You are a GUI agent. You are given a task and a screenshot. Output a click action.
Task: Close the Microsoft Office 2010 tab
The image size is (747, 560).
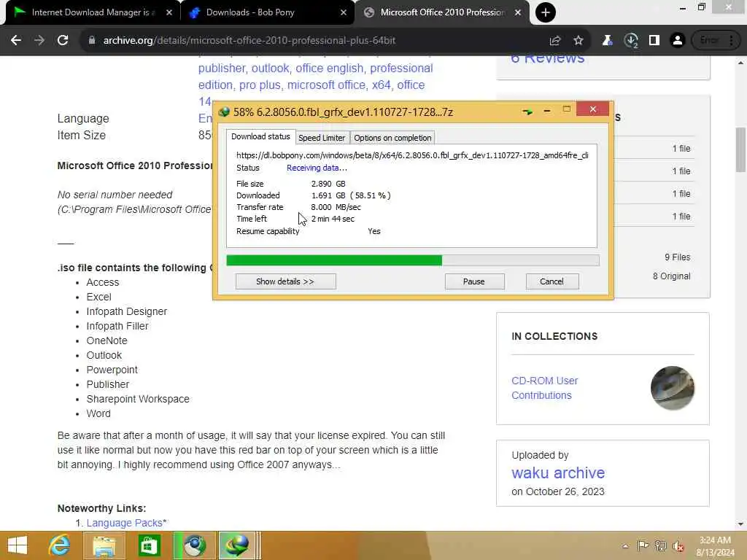[518, 12]
